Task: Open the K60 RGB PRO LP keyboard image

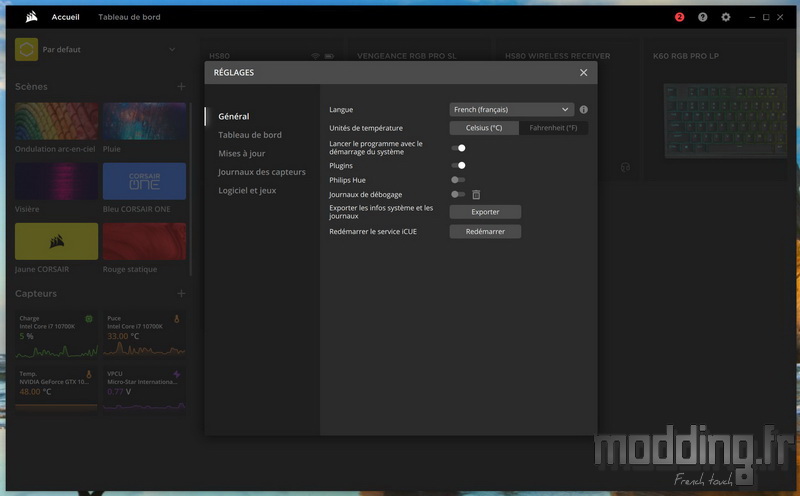Action: click(726, 121)
